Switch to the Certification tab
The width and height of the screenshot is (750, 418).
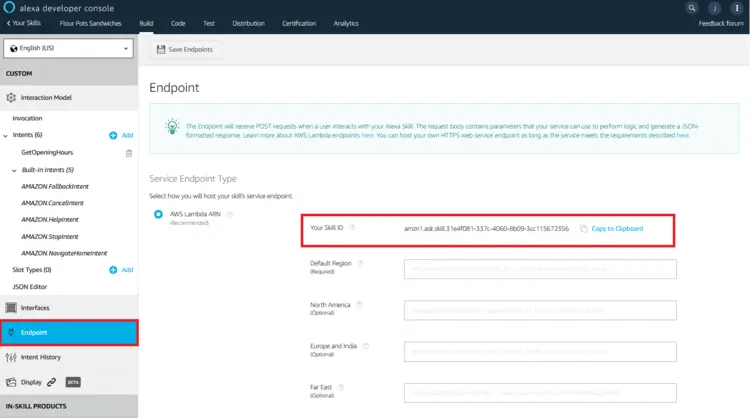point(299,23)
